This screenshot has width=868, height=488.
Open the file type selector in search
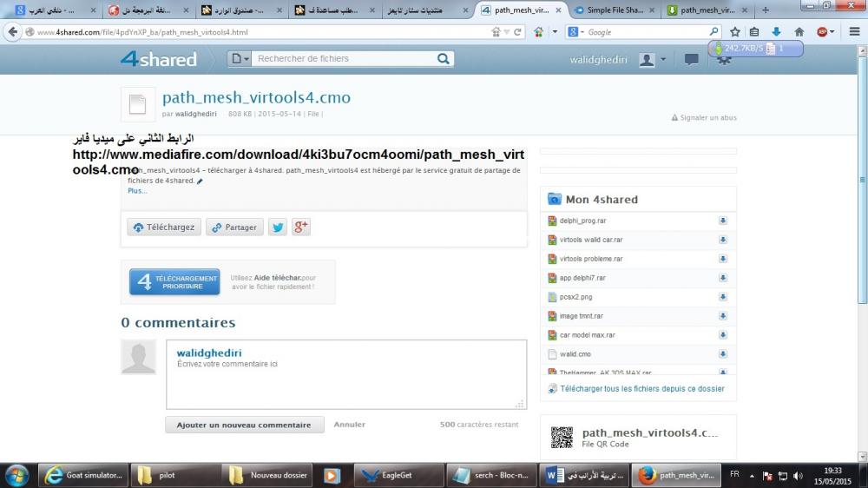pyautogui.click(x=240, y=59)
